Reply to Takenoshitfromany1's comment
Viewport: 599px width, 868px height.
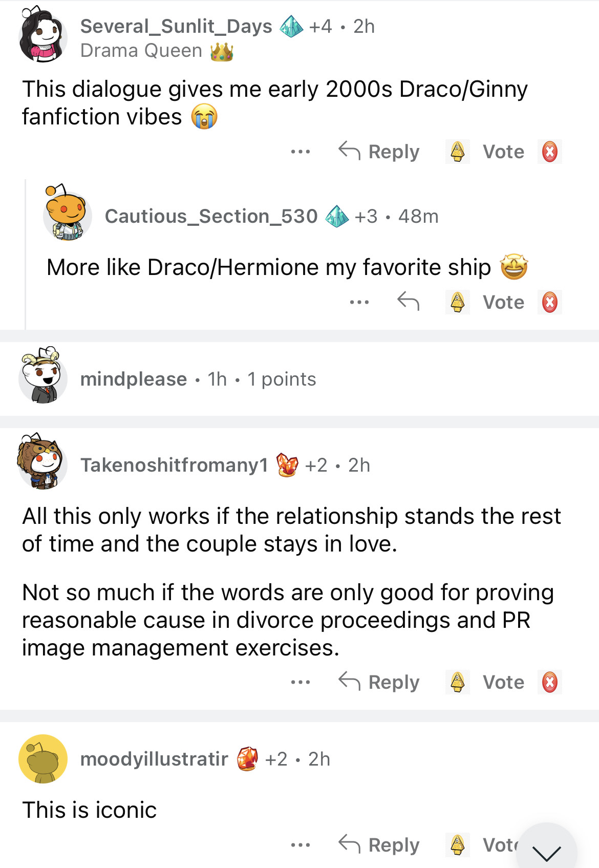379,682
